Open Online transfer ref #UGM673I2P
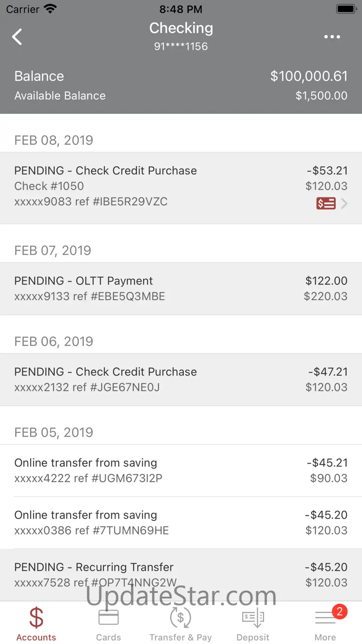362x644 pixels. (x=181, y=470)
